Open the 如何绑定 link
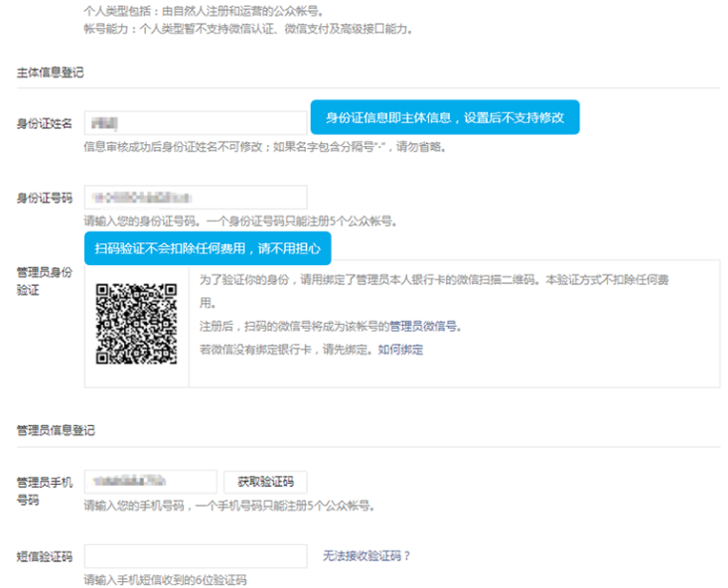 pyautogui.click(x=400, y=350)
